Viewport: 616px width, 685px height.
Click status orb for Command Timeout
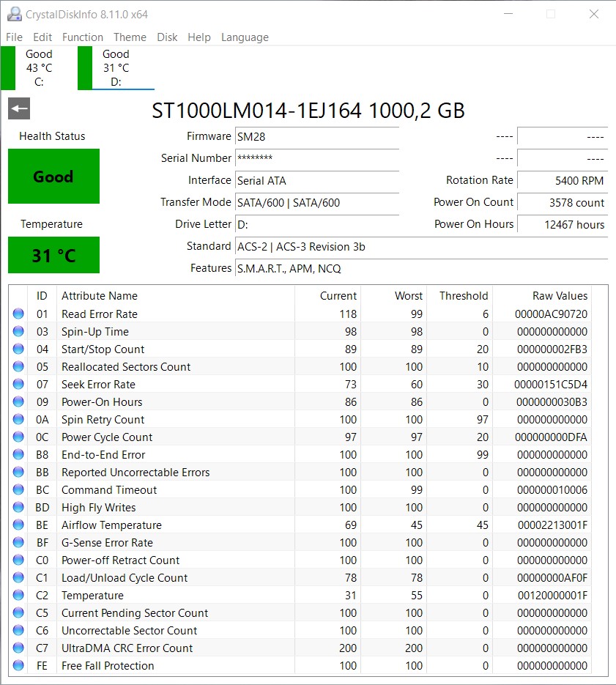pyautogui.click(x=18, y=489)
